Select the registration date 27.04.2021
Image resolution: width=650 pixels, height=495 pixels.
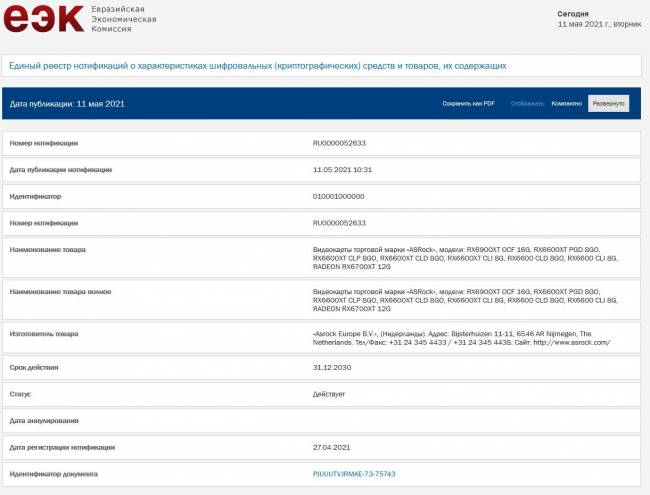click(330, 447)
